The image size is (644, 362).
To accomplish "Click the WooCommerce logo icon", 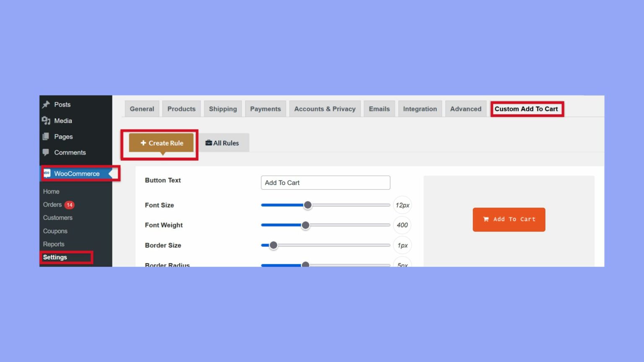I will (x=47, y=173).
